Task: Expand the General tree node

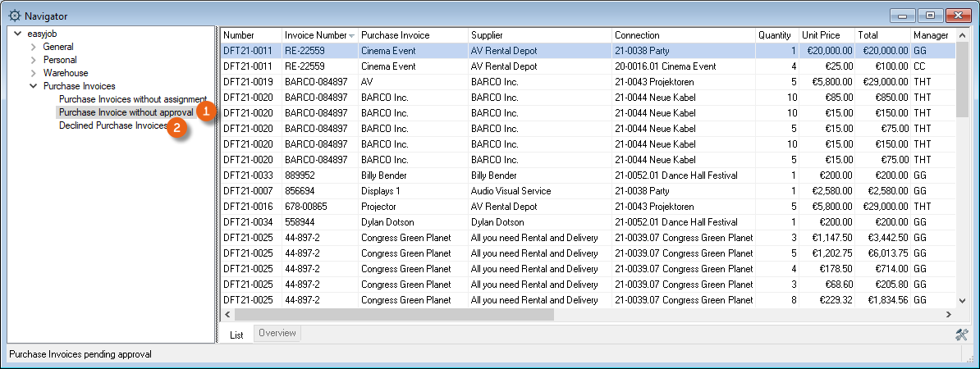Action: click(33, 47)
